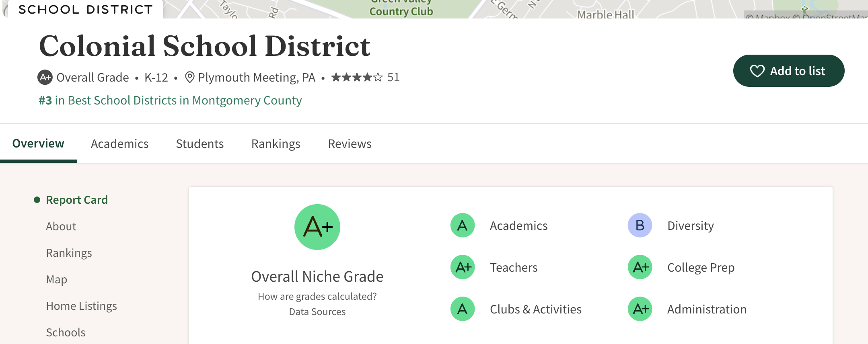Click the large A+ Overall Niche Grade circle
This screenshot has height=344, width=868.
pos(317,227)
